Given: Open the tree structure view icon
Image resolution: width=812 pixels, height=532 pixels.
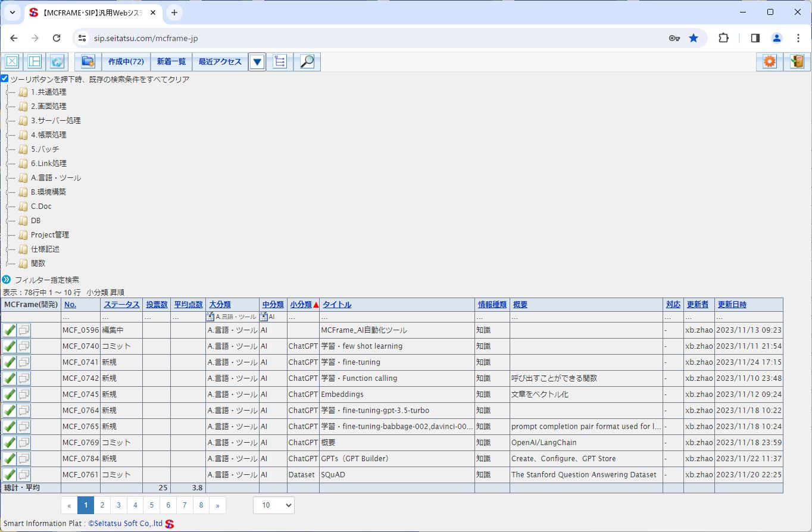Looking at the screenshot, I should point(280,61).
